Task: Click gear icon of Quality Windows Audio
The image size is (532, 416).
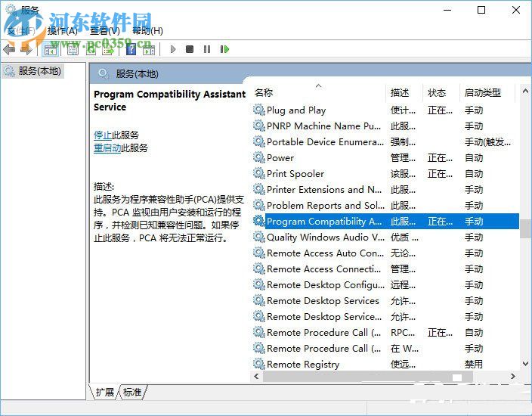Action: tap(259, 237)
